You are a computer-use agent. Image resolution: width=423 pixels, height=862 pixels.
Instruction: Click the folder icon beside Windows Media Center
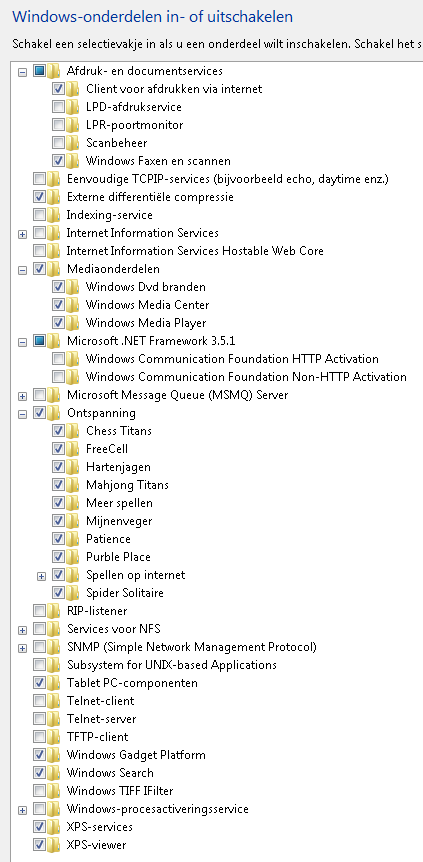73,305
